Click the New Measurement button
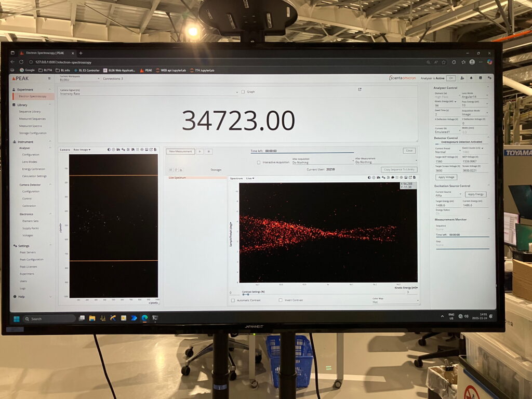 181,151
